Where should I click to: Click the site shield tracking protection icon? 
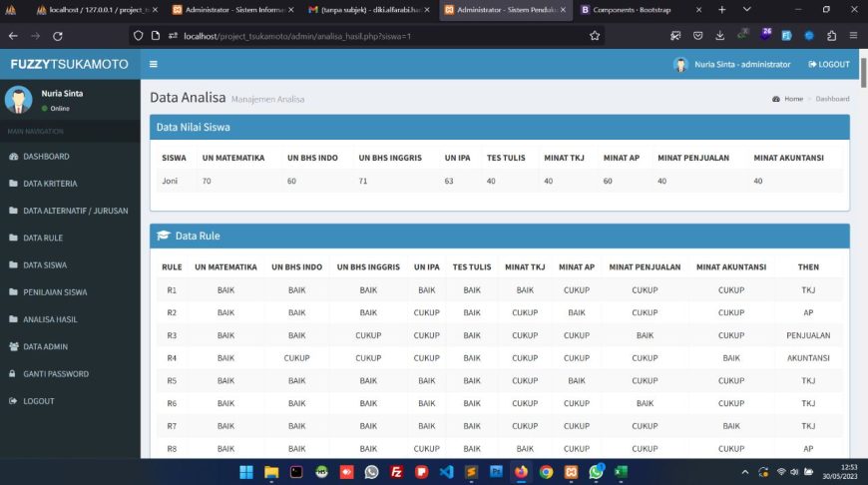[138, 36]
